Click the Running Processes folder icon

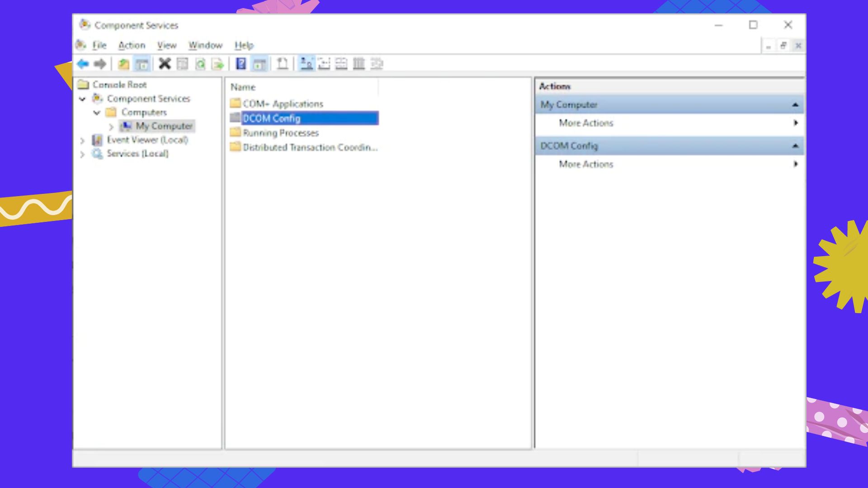235,132
